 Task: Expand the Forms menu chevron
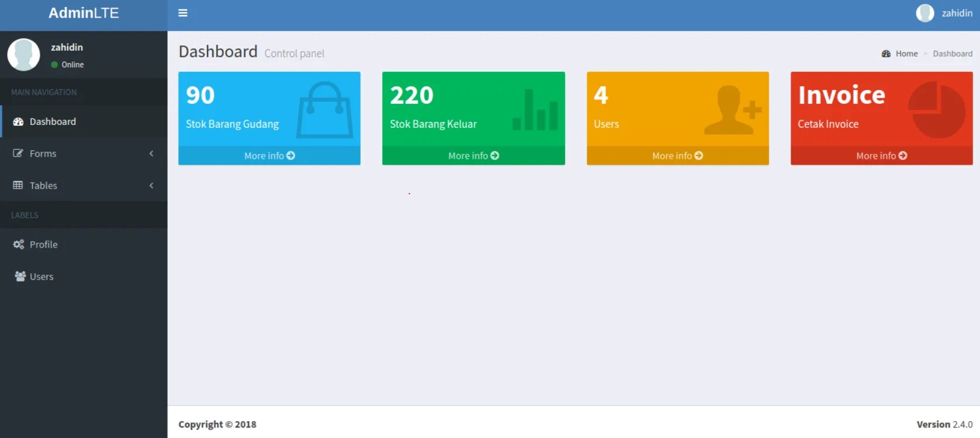pyautogui.click(x=151, y=154)
